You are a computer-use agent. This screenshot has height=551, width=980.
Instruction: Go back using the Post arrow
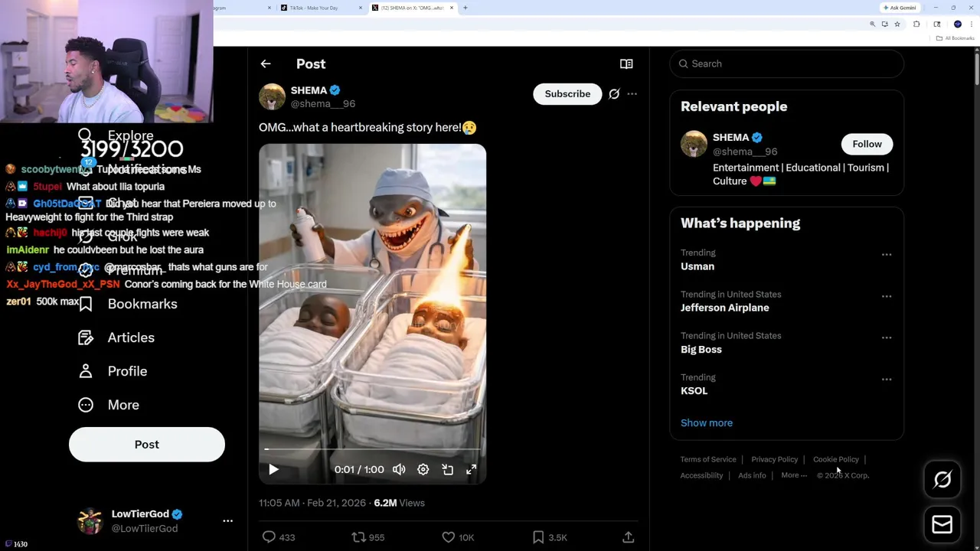(266, 64)
